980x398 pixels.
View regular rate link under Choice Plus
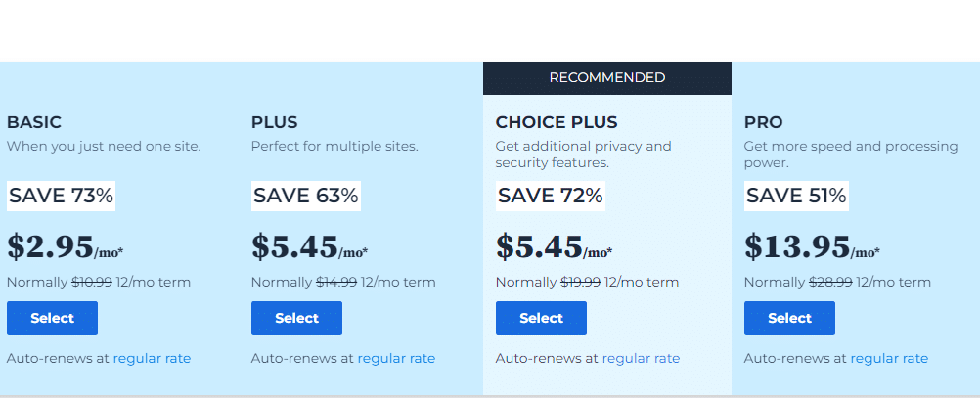click(641, 359)
